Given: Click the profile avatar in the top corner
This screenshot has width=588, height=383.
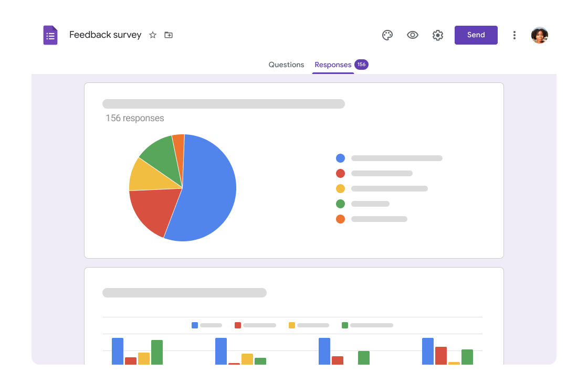Looking at the screenshot, I should (x=540, y=35).
